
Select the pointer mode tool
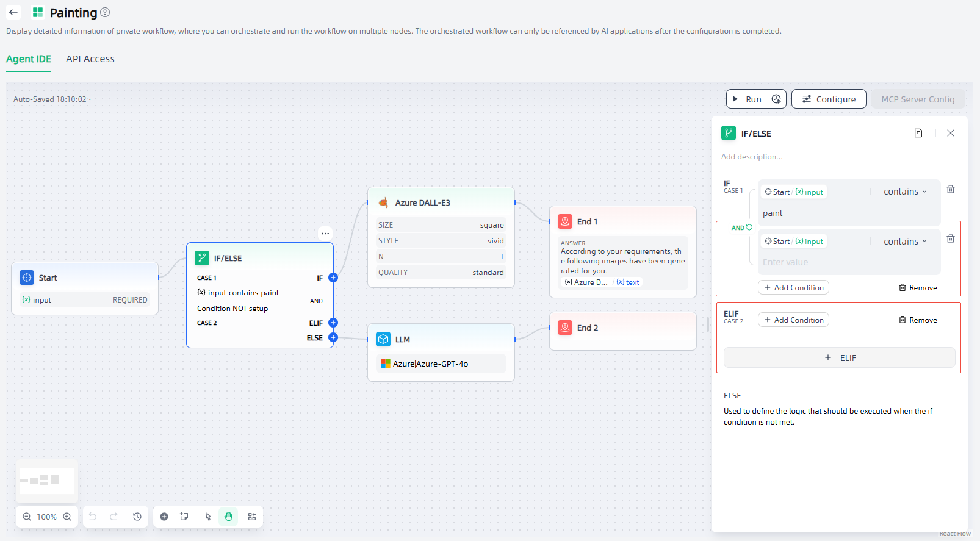208,517
